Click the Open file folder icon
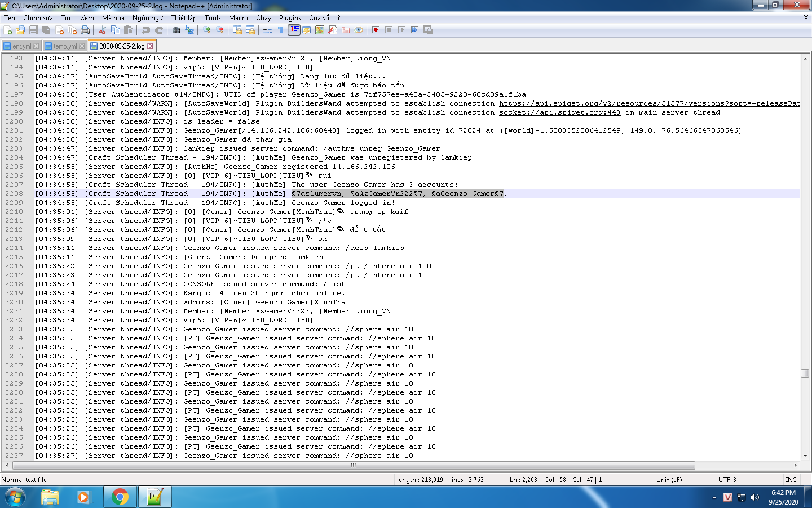The width and height of the screenshot is (812, 508). click(20, 30)
